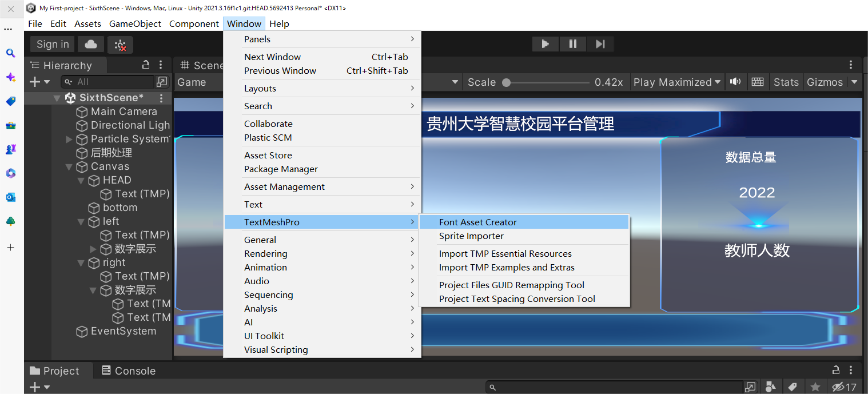
Task: Toggle the Mute Audio speaker icon
Action: point(735,82)
